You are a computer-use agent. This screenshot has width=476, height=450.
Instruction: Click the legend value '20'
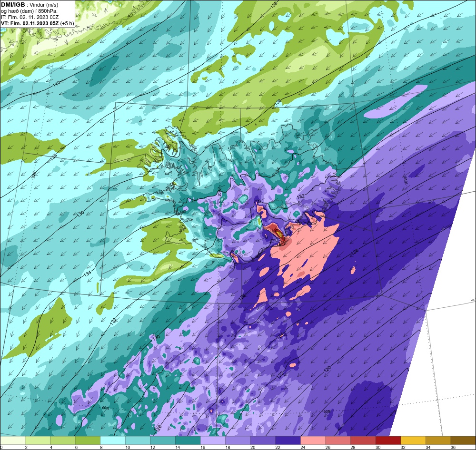point(253,447)
